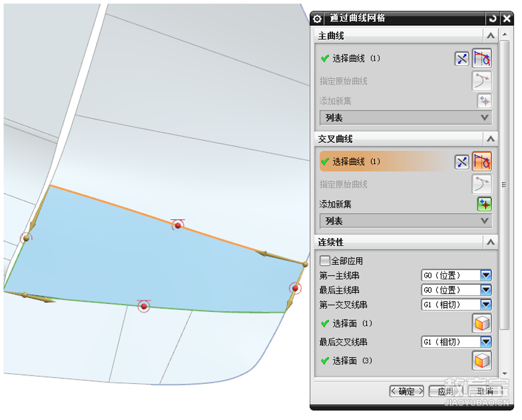
Task: Click the dialog vertical scrollbar thumb
Action: pos(505,185)
